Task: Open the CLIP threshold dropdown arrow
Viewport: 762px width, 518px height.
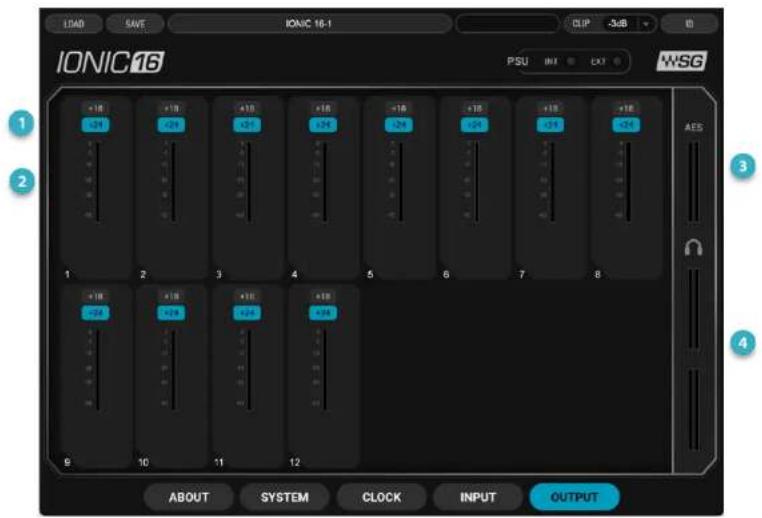Action: (x=646, y=24)
